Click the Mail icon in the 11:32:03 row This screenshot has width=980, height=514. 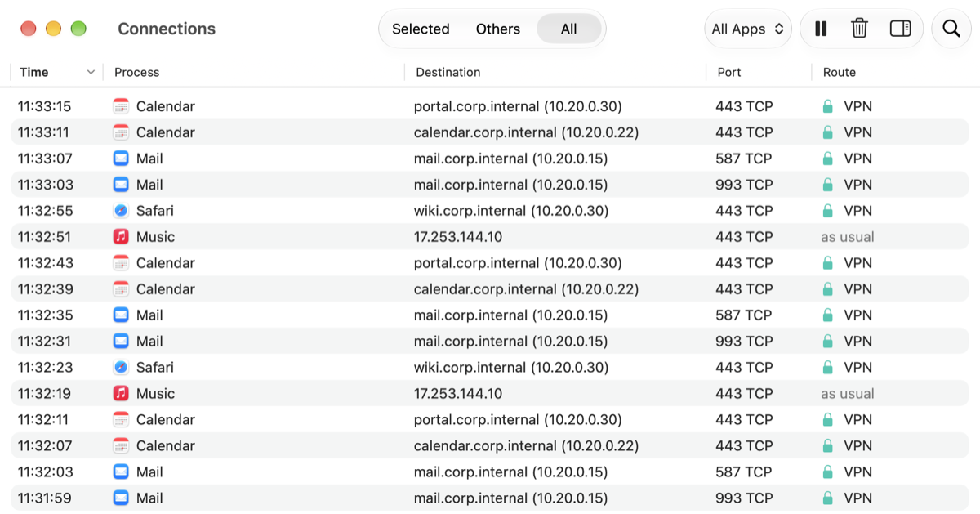121,472
